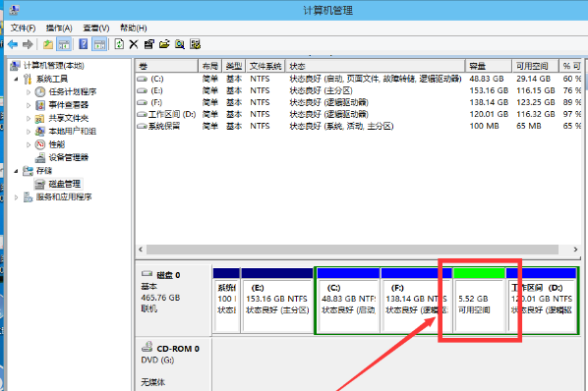Expand the 共享文件夹 node
The width and height of the screenshot is (588, 391).
click(29, 118)
